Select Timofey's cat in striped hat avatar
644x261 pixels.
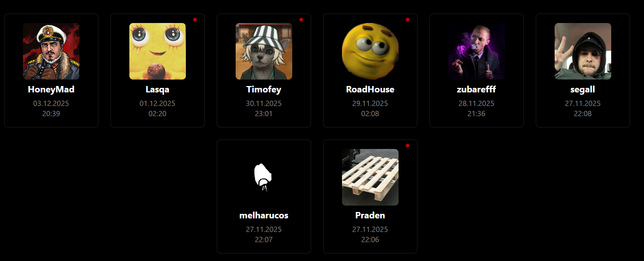coord(264,51)
